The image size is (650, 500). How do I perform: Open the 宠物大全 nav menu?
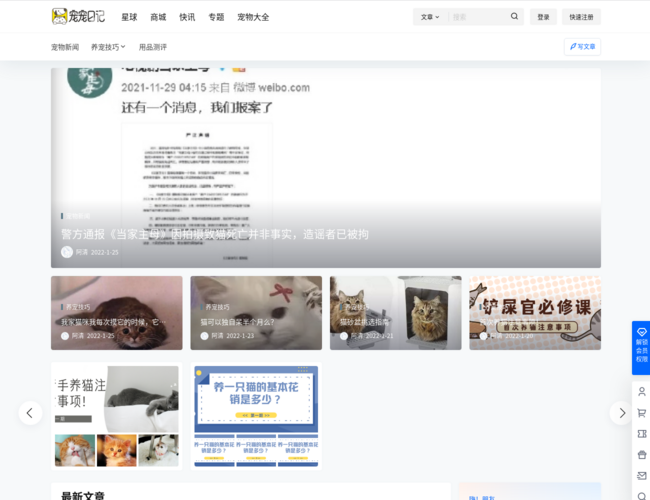[253, 17]
